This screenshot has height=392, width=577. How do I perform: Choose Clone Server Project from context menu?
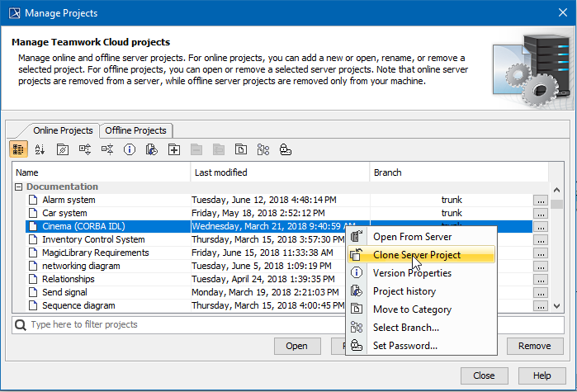point(417,255)
